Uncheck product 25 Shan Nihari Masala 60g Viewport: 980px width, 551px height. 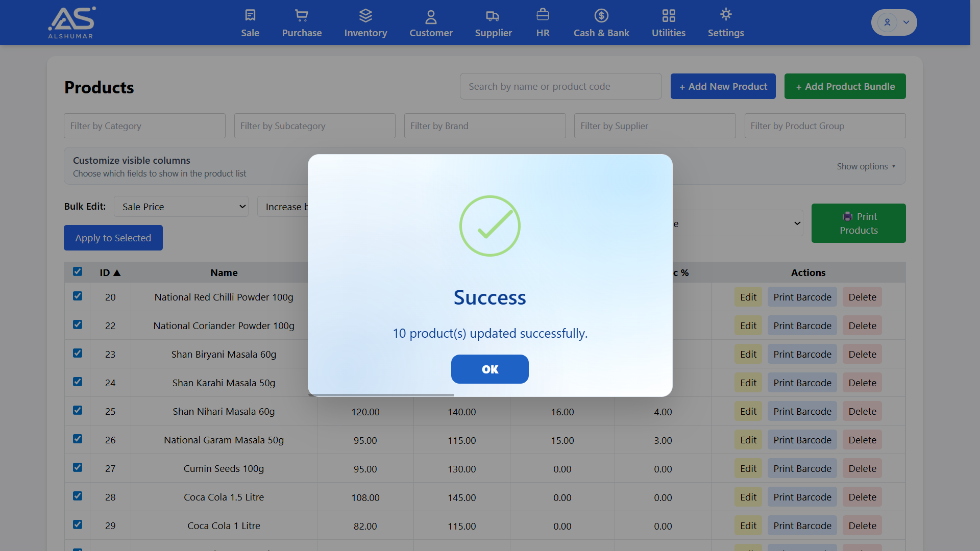click(77, 410)
